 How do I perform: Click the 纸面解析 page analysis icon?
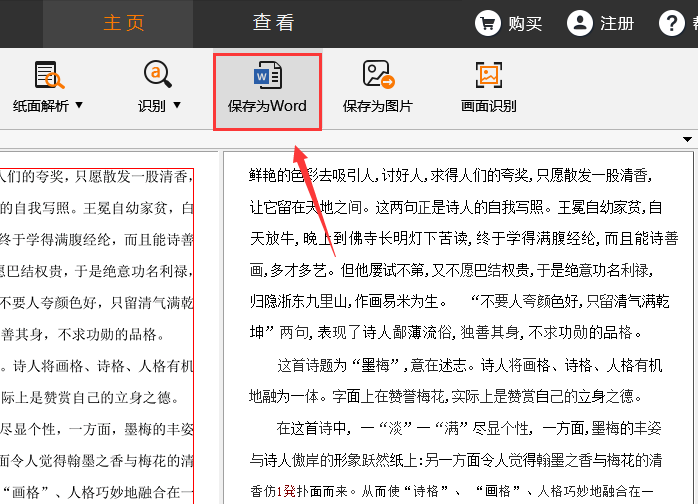point(49,75)
